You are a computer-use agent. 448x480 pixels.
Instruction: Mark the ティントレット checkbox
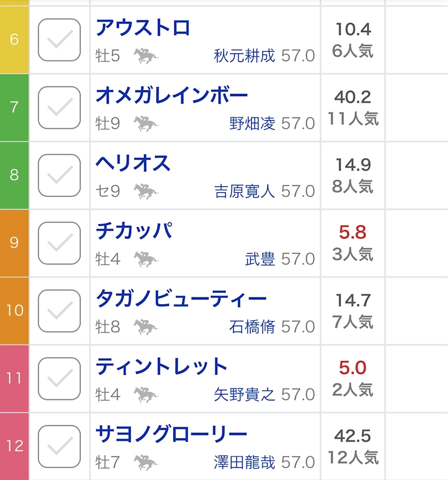click(60, 379)
